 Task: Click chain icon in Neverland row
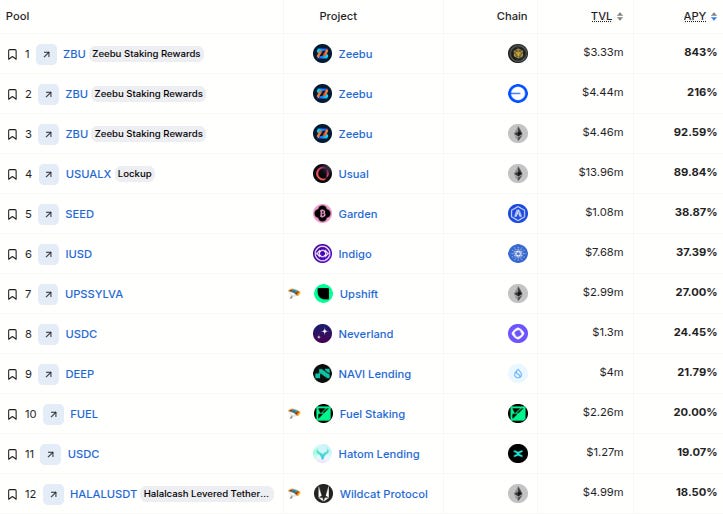pos(518,333)
